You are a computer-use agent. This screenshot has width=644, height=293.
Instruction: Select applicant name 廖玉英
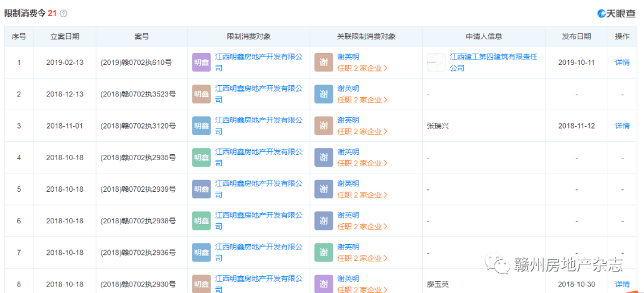pos(438,284)
